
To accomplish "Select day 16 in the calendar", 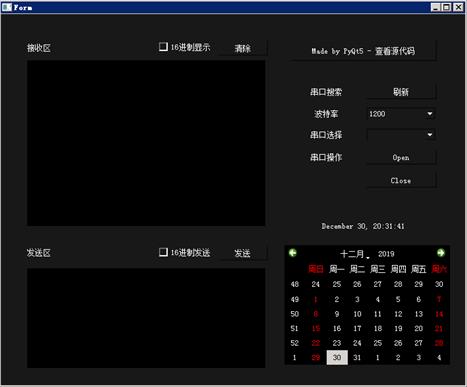I will (337, 328).
